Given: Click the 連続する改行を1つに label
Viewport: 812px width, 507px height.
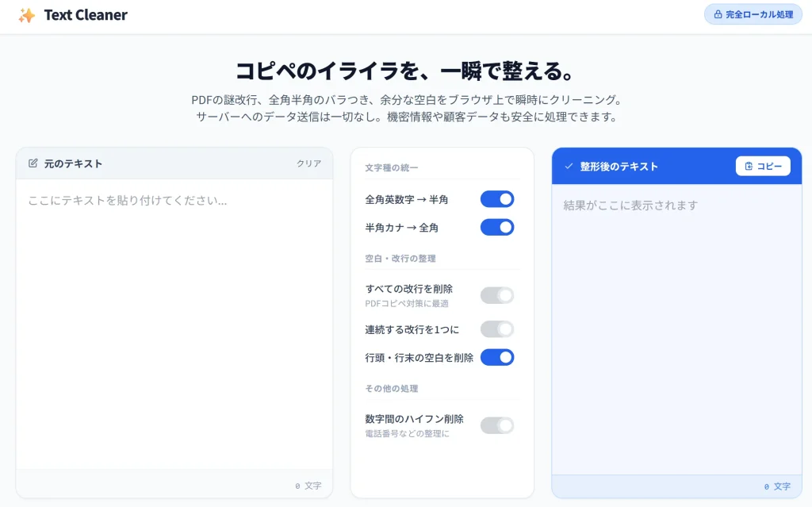Looking at the screenshot, I should (x=412, y=330).
